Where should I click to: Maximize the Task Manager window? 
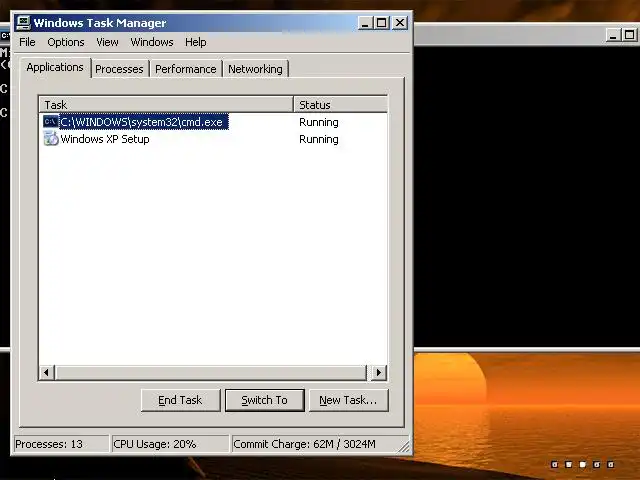pyautogui.click(x=382, y=23)
